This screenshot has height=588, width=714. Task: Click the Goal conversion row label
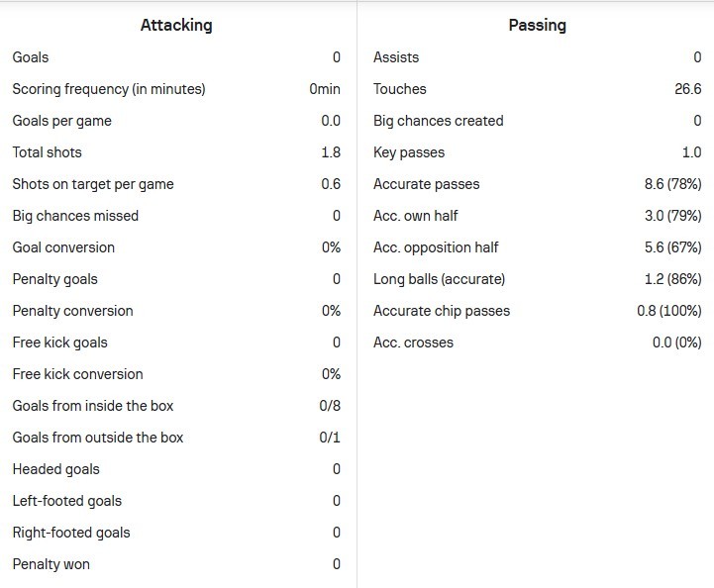[63, 247]
